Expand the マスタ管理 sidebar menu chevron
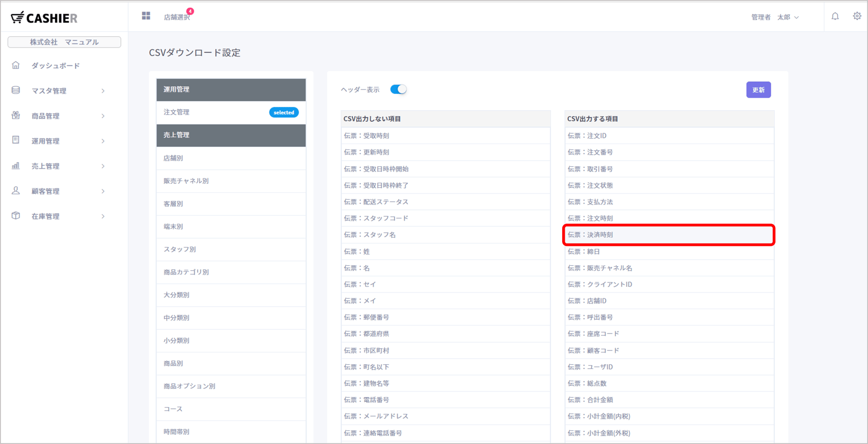 [103, 91]
